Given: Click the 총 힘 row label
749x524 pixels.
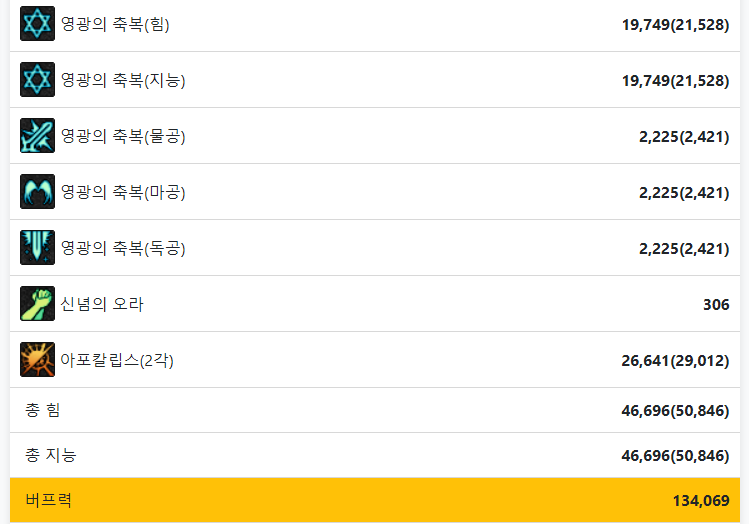Looking at the screenshot, I should 43,410.
